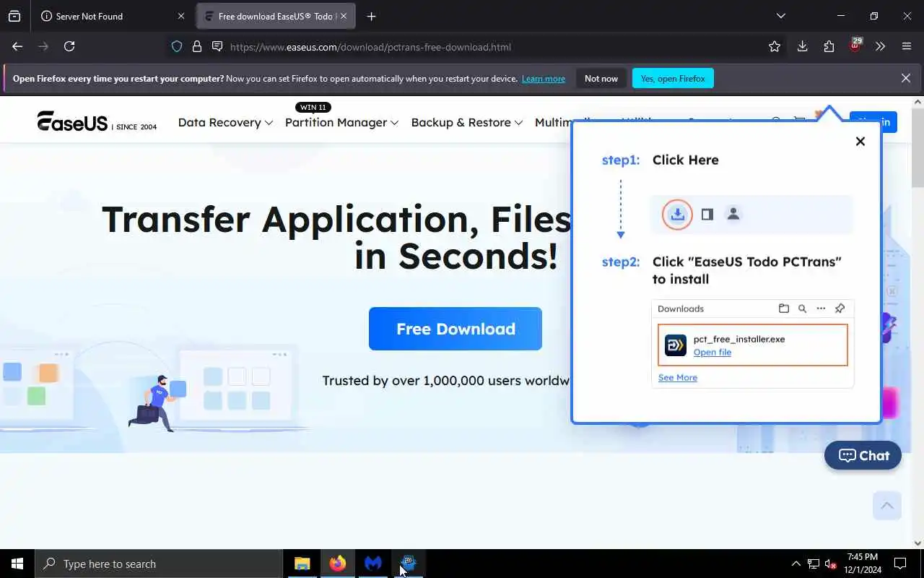This screenshot has width=924, height=578.
Task: Open the Windows Start menu
Action: click(x=17, y=564)
